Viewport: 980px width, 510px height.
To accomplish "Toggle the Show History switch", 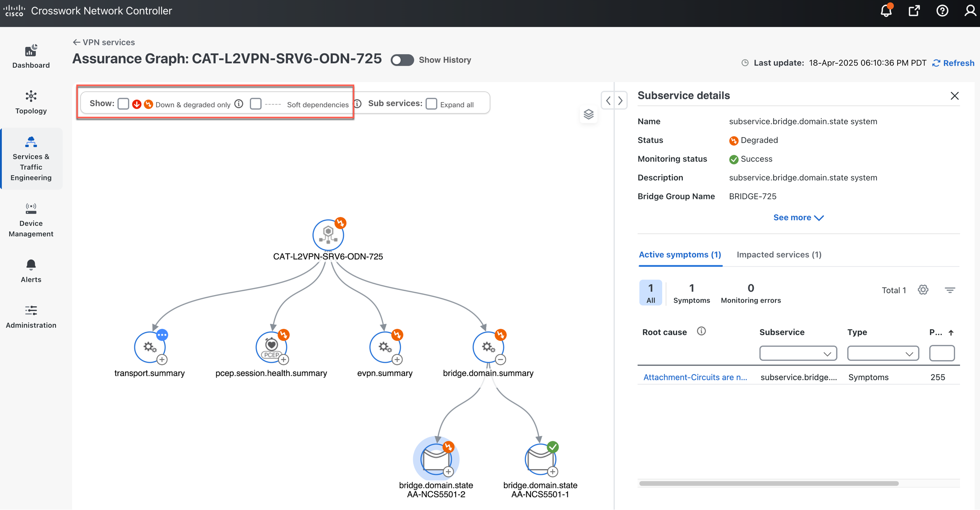I will pyautogui.click(x=402, y=60).
